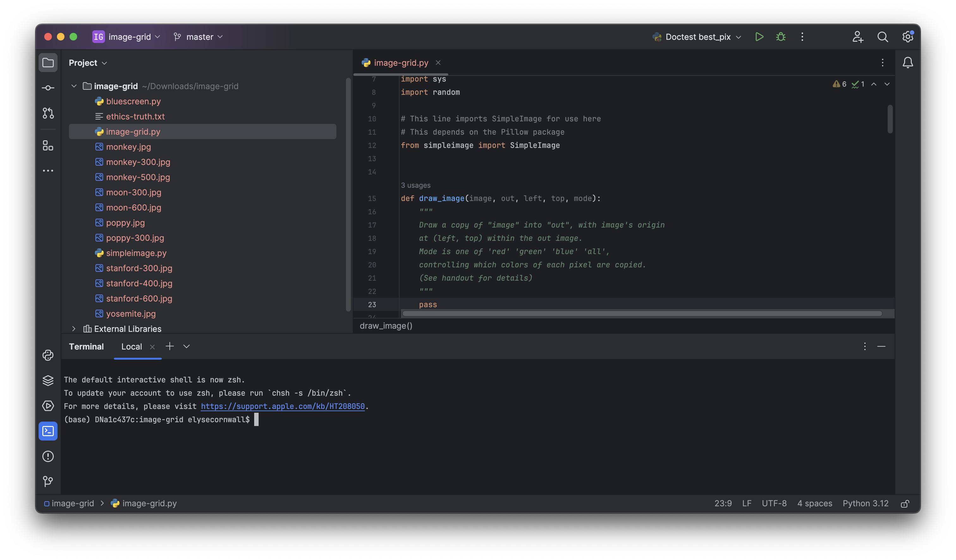Run the Doctest best_pix configuration
The image size is (956, 560).
tap(759, 37)
